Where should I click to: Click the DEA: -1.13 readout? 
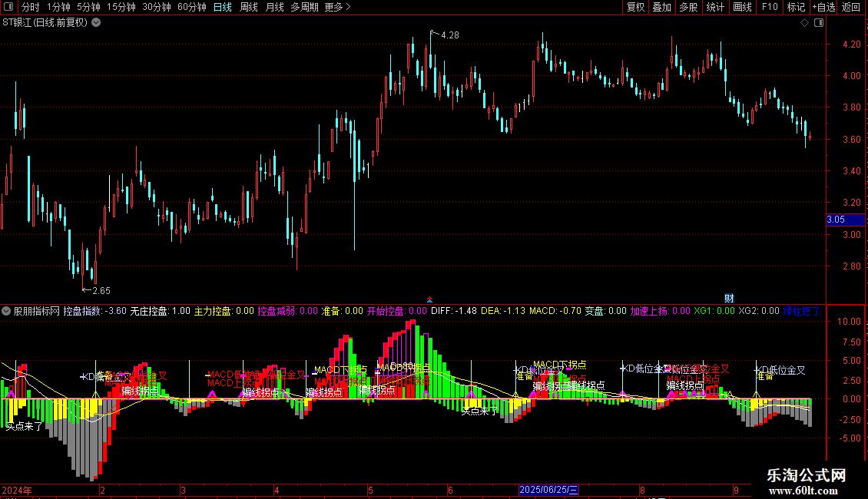tap(502, 311)
